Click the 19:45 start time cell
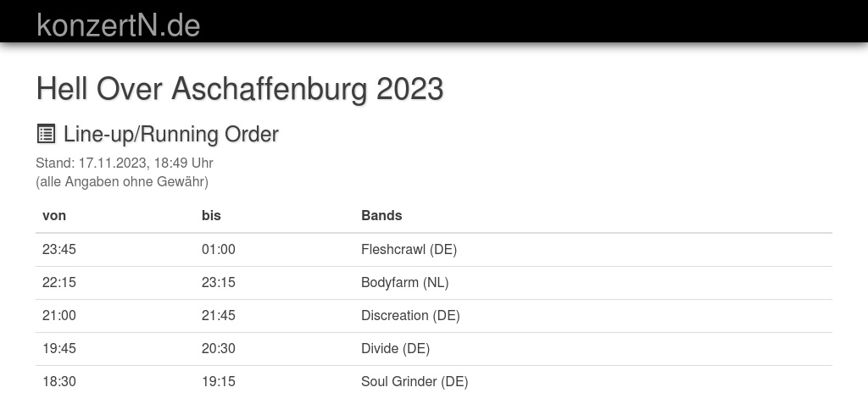 [59, 349]
